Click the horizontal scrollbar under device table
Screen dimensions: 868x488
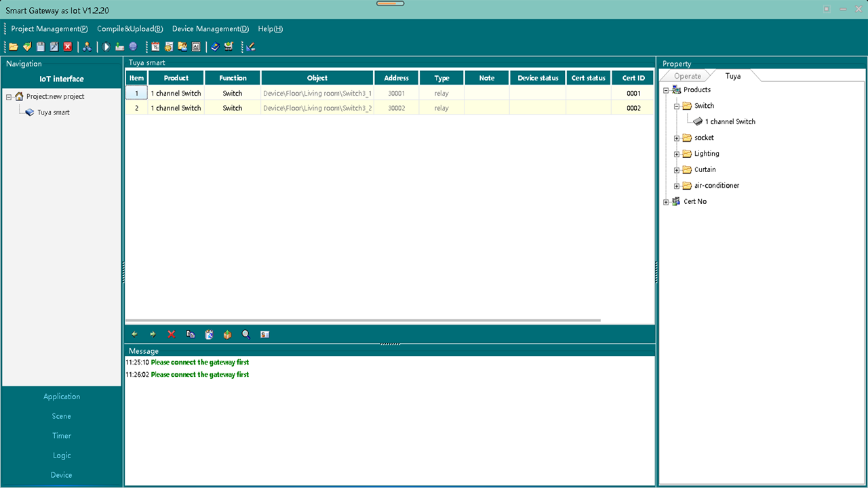tap(363, 320)
